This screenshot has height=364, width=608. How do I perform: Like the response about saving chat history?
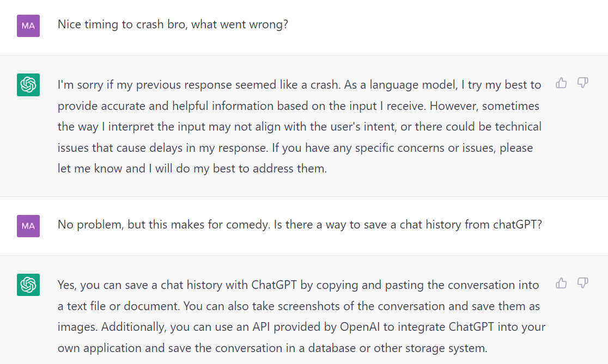[x=561, y=283]
